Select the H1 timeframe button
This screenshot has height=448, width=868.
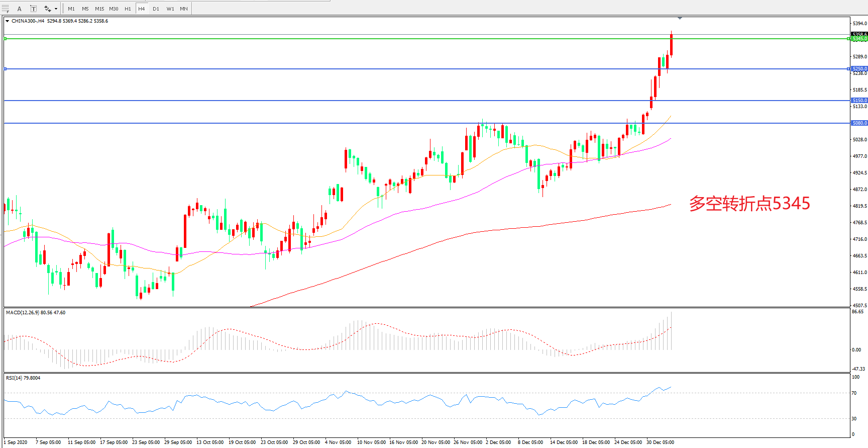128,9
